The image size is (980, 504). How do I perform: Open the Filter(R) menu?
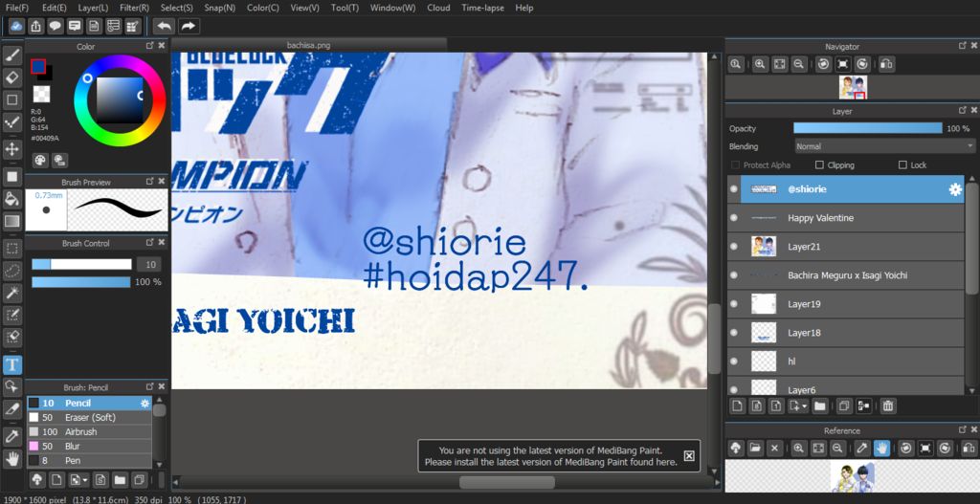[134, 8]
